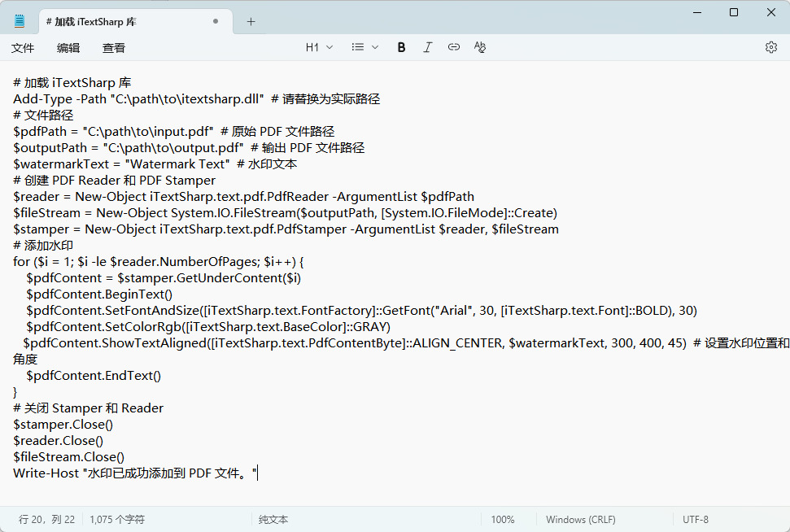Click the '纯文本' format indicator

(273, 520)
